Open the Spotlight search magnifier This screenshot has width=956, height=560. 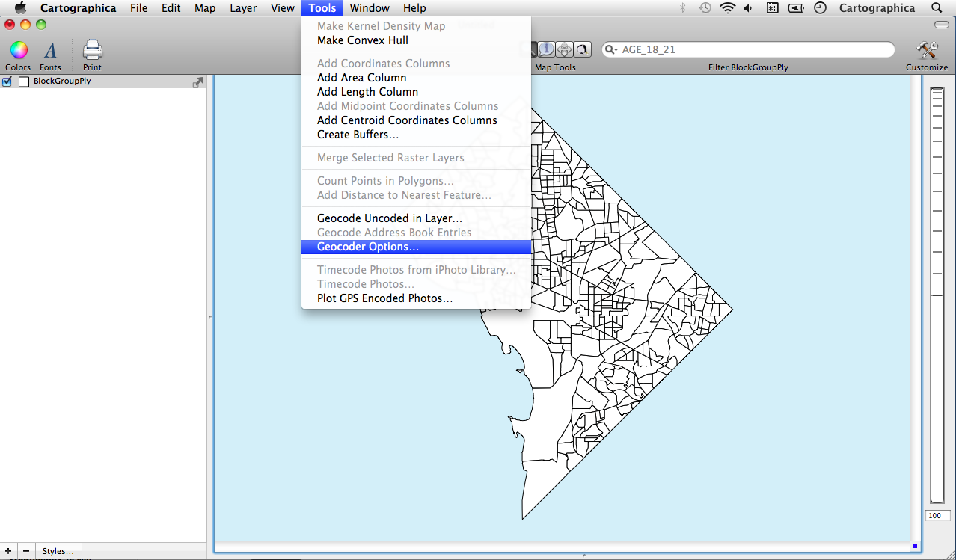[937, 8]
